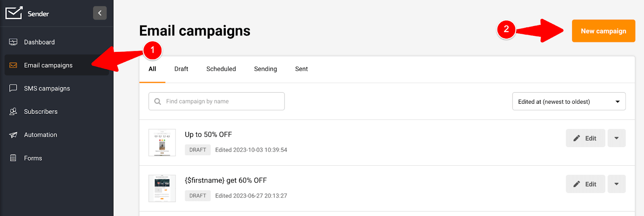
Task: Click the search magnifier icon
Action: pos(158,101)
